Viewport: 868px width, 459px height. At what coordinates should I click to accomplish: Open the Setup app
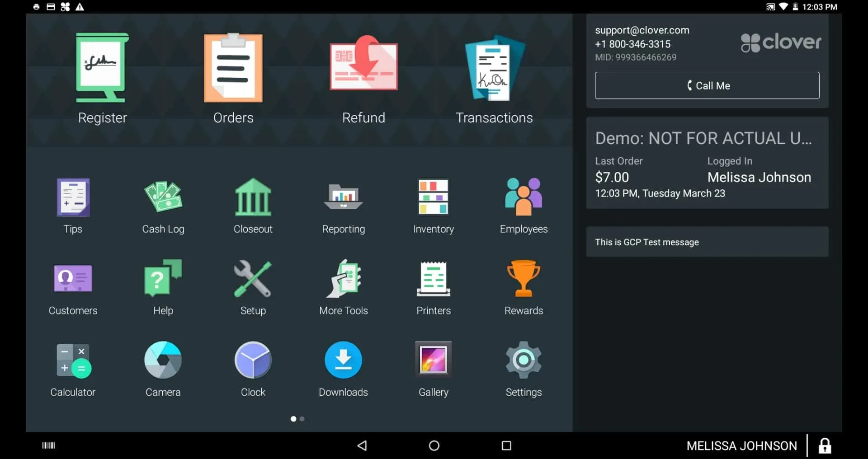(x=253, y=288)
